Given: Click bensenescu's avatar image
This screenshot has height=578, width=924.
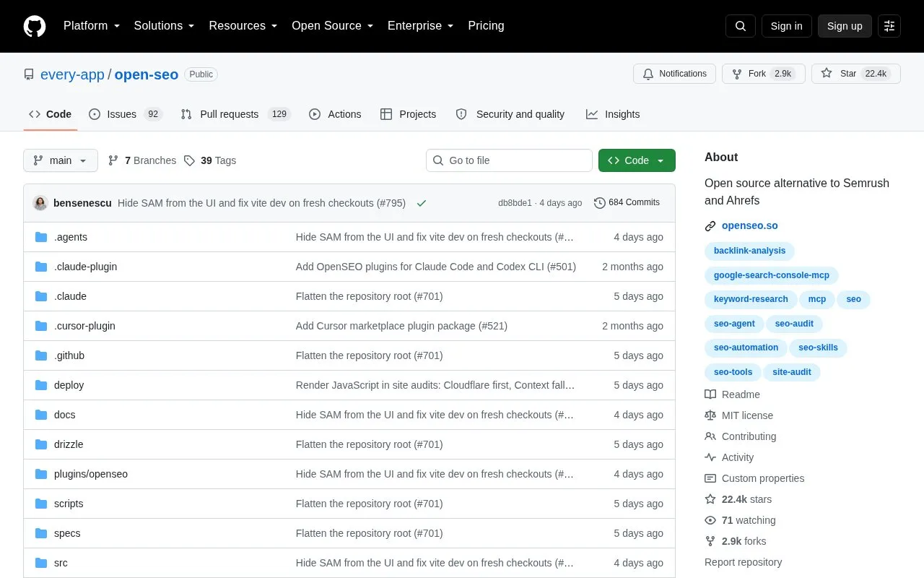Looking at the screenshot, I should pos(40,203).
